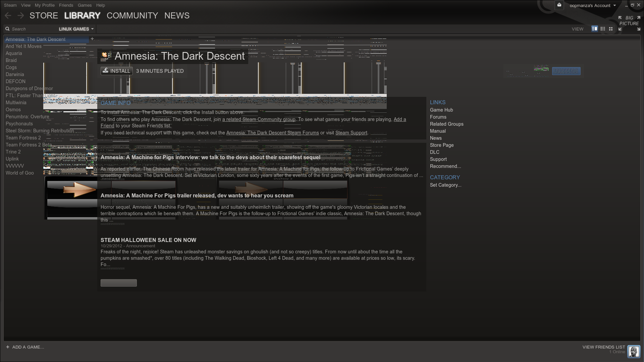Open the Friends menu
This screenshot has width=644, height=362.
tap(66, 5)
